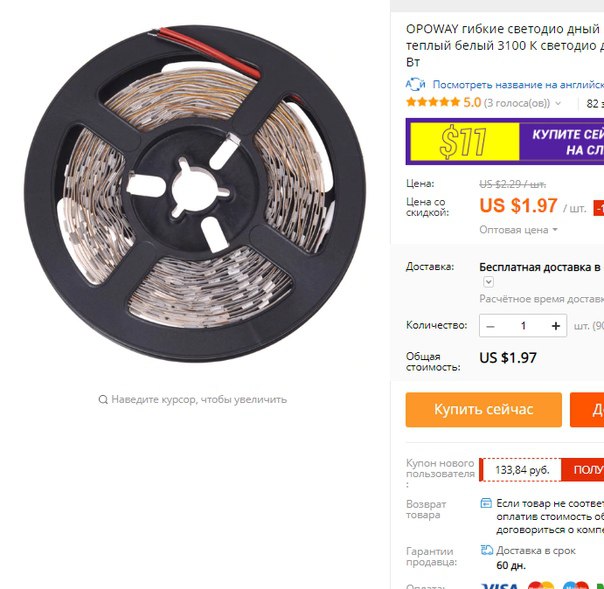Open the Оптовая цена dropdown
This screenshot has width=604, height=589.
518,230
